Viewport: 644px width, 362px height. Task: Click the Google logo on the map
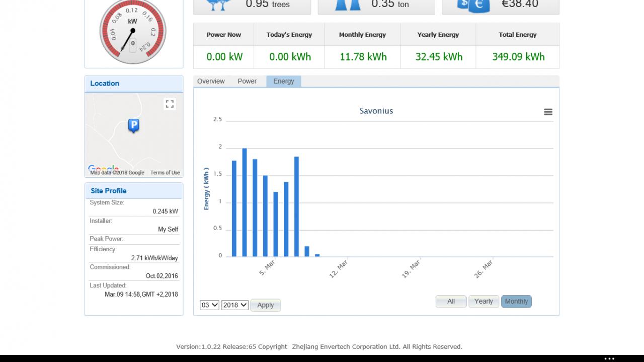point(103,169)
